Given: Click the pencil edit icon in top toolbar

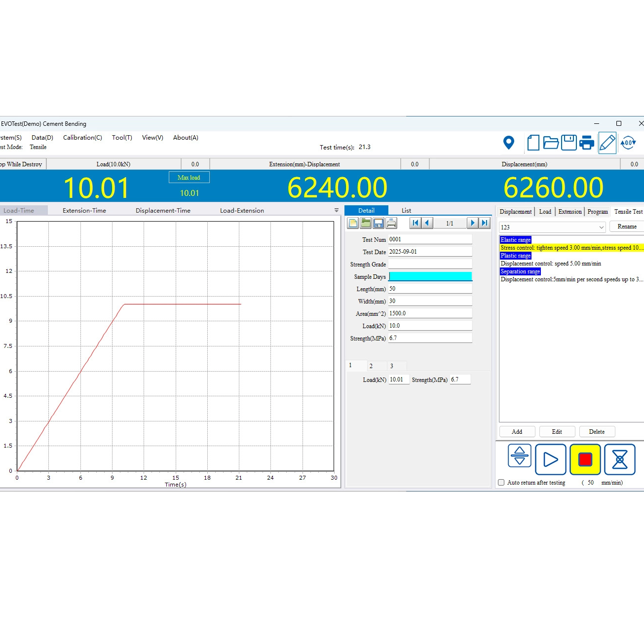Looking at the screenshot, I should [607, 143].
